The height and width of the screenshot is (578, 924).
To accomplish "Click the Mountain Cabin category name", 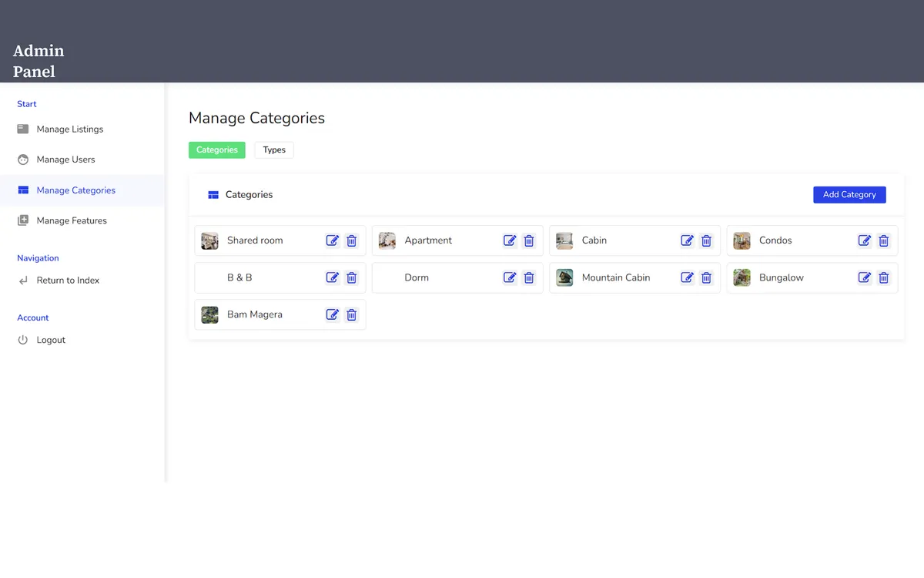I will [616, 277].
